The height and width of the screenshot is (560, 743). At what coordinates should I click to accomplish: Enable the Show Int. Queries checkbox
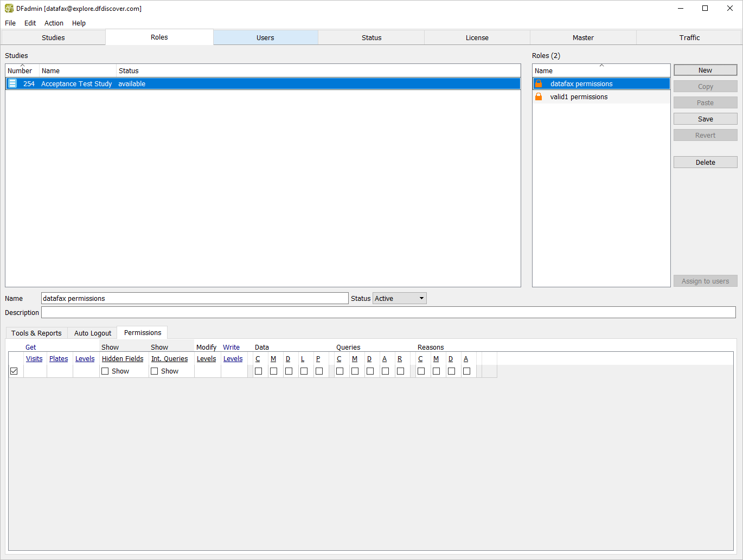click(155, 371)
